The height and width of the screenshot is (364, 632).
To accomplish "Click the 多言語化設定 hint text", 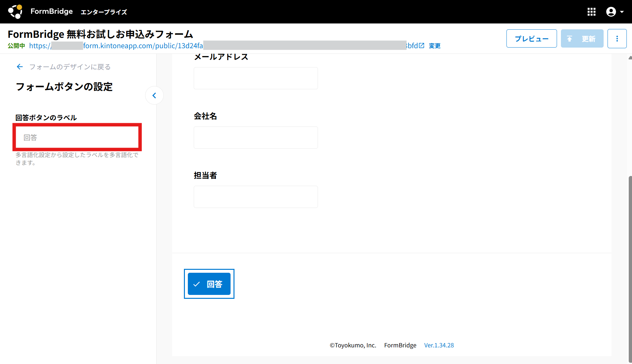I will click(x=77, y=159).
